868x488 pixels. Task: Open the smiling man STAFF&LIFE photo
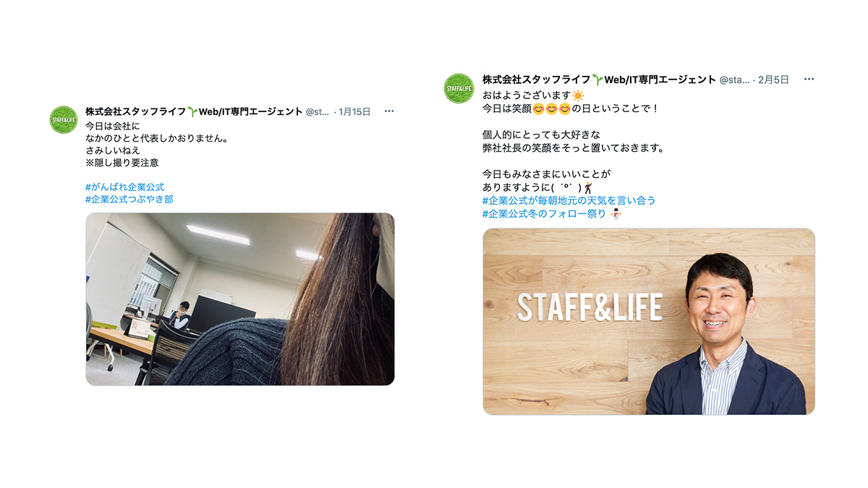click(649, 322)
